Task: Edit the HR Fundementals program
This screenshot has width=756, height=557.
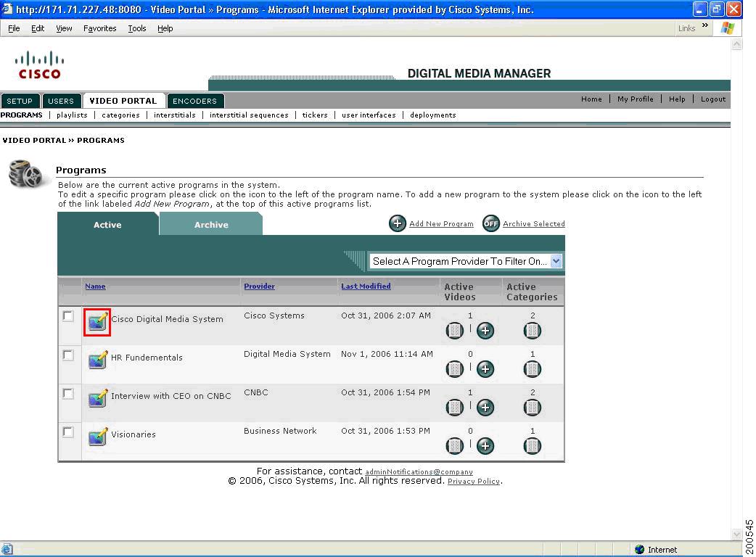Action: click(97, 360)
